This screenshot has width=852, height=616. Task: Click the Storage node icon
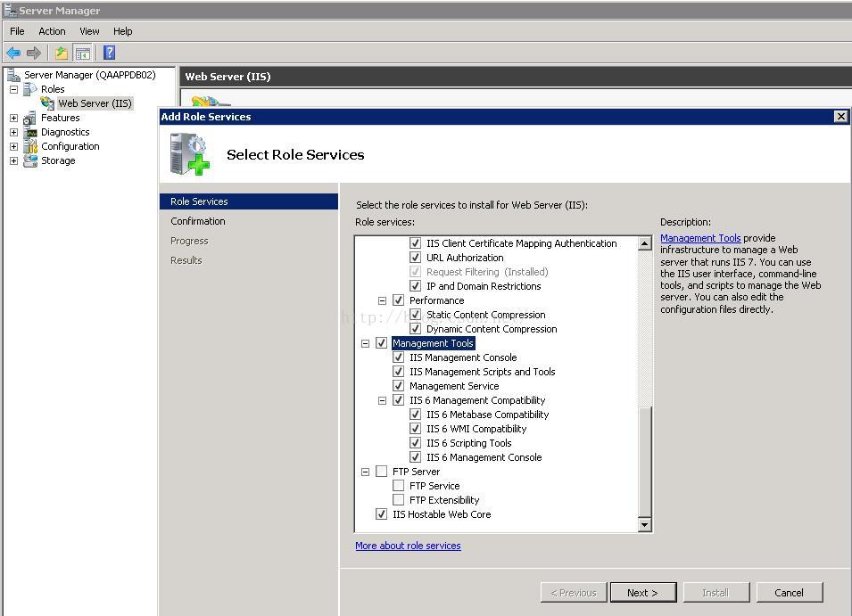click(30, 160)
